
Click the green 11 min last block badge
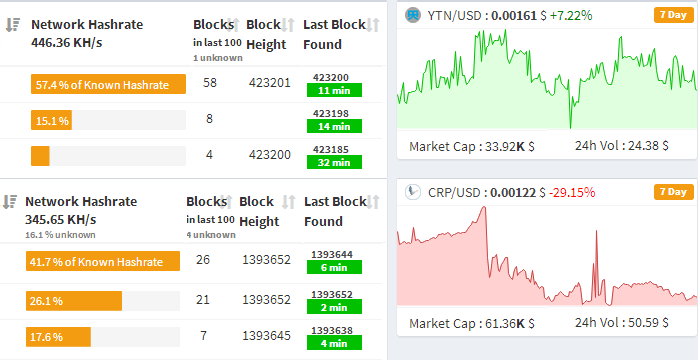(334, 90)
